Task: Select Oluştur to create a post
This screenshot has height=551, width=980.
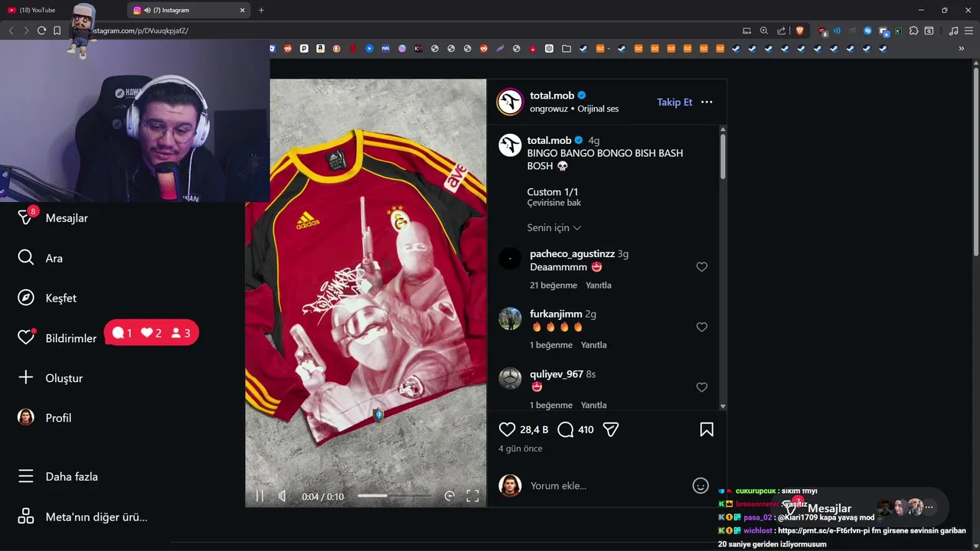Action: tap(51, 378)
